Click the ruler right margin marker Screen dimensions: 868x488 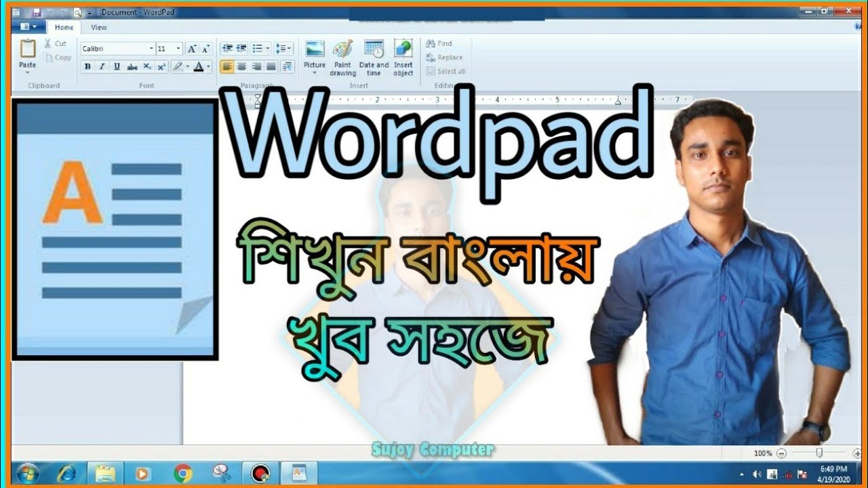(x=618, y=101)
